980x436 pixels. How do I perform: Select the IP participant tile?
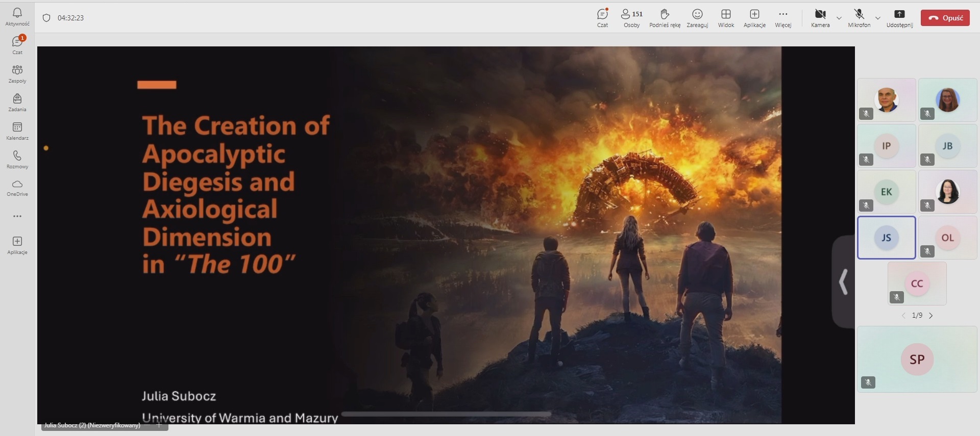tap(887, 146)
